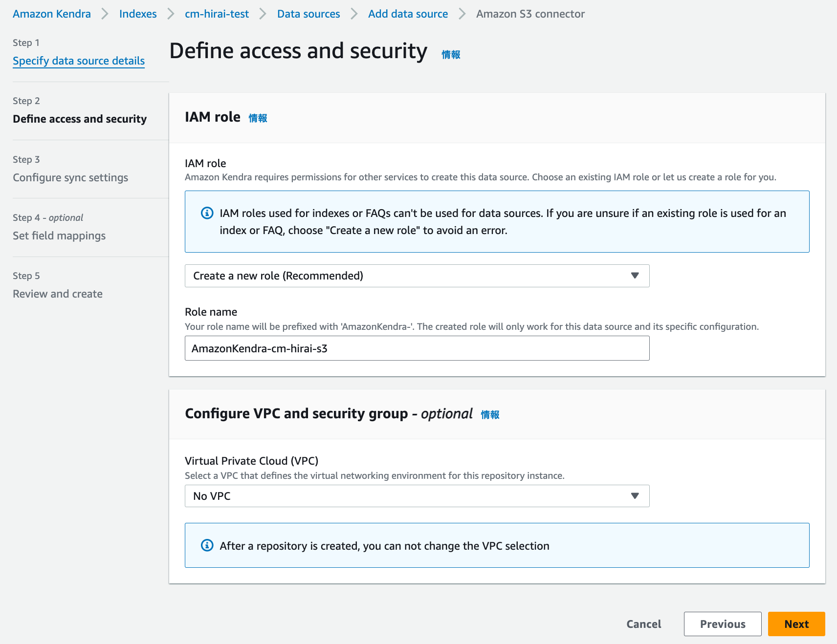This screenshot has height=644, width=837.
Task: Click the Add data source breadcrumb
Action: [408, 14]
